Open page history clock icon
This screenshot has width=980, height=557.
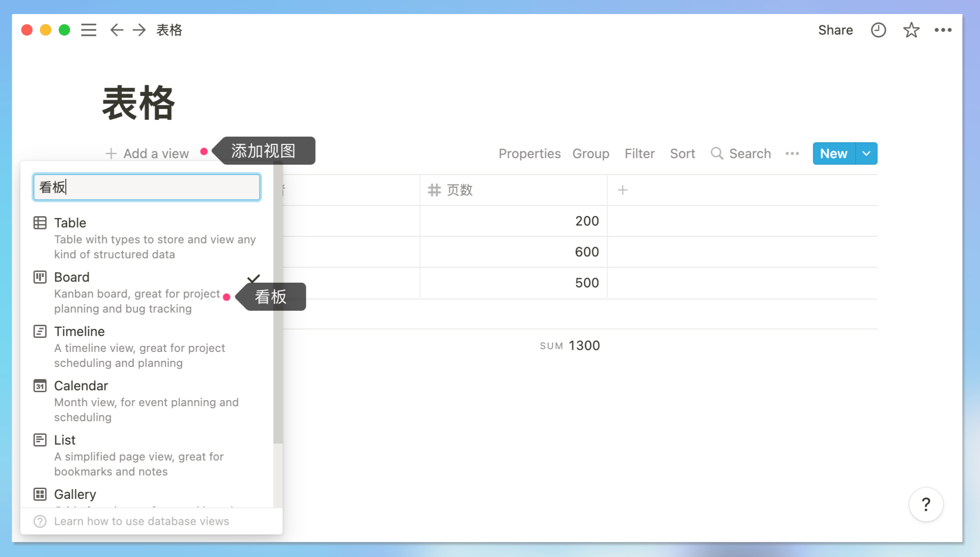click(x=878, y=30)
